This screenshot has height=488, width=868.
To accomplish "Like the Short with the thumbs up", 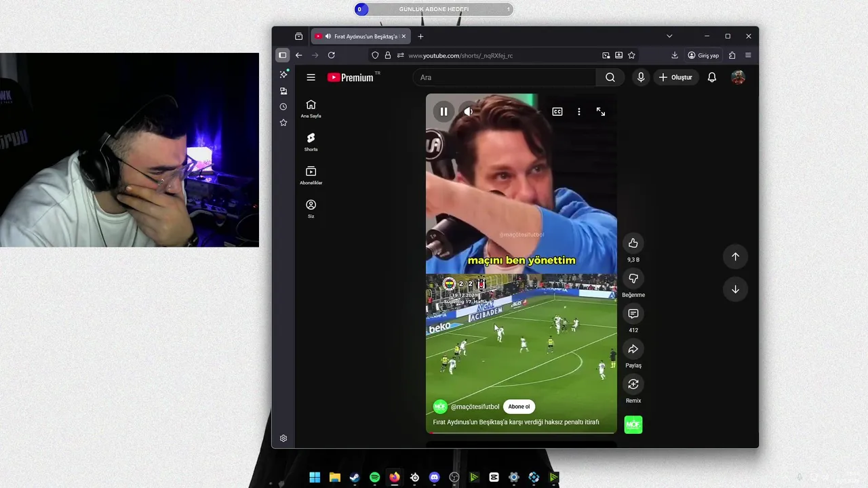I will point(633,243).
